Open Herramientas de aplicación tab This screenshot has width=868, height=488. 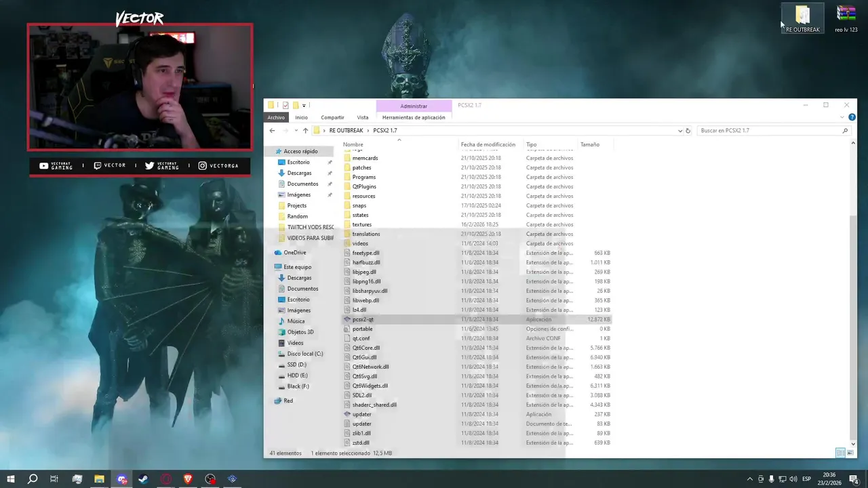(x=414, y=117)
